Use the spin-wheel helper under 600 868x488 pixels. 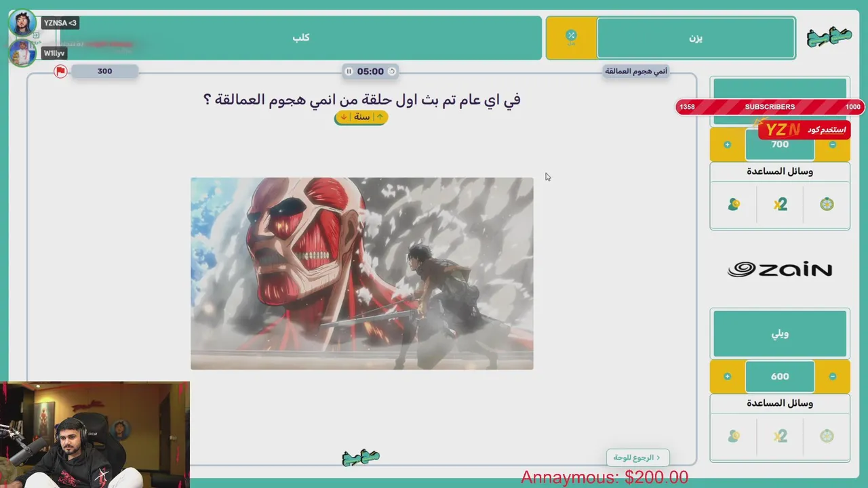pyautogui.click(x=827, y=436)
